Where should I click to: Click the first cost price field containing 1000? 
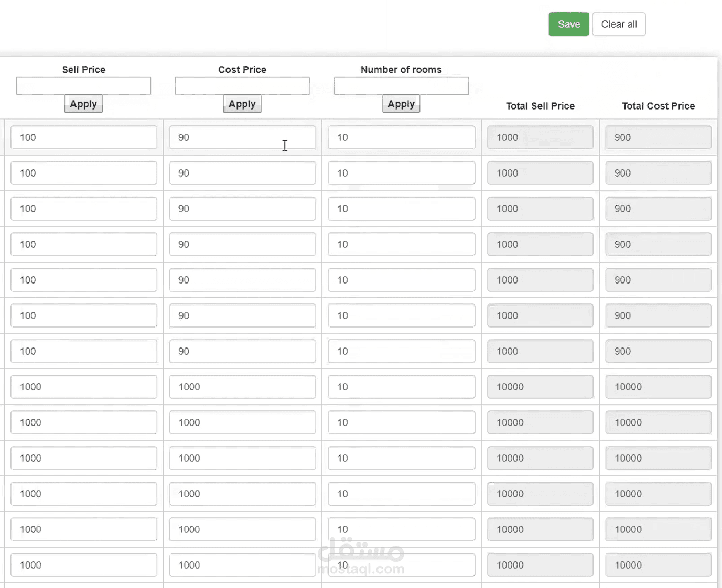[x=242, y=387]
